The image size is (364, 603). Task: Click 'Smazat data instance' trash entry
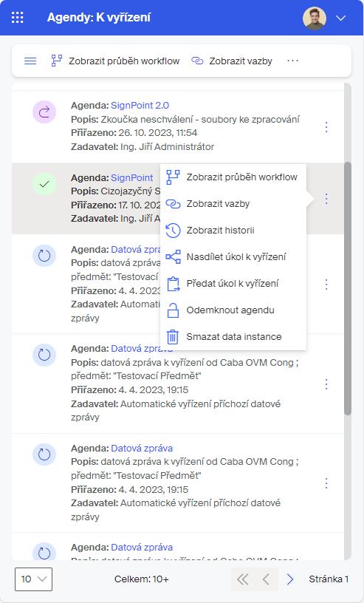(x=233, y=336)
